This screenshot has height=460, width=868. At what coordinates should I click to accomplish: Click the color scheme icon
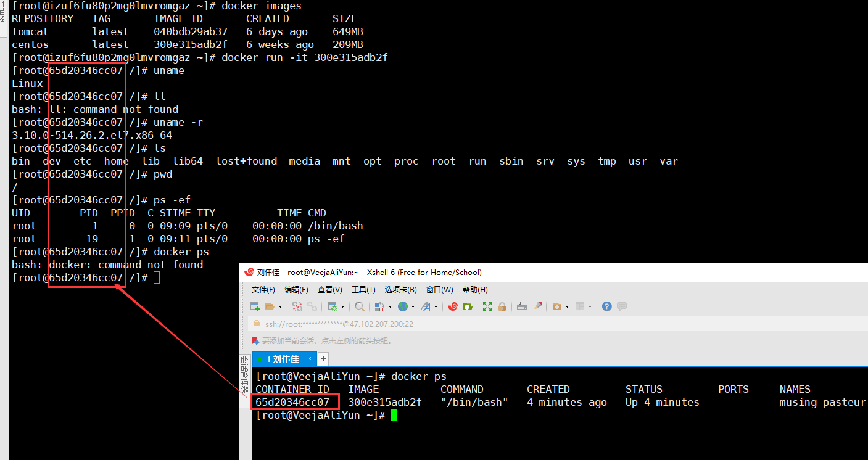click(379, 306)
